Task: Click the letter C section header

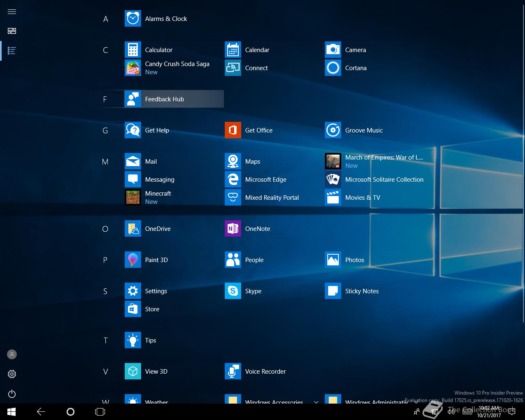Action: coord(105,50)
